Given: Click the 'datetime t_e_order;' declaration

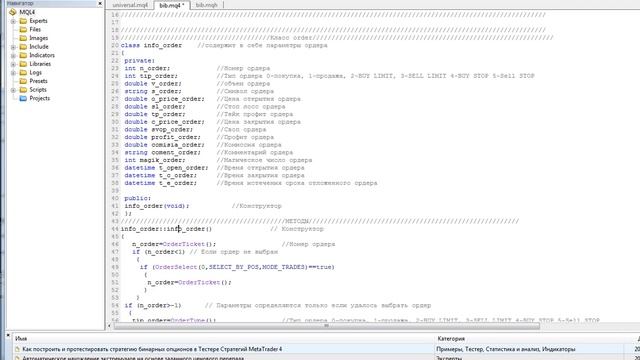Looking at the screenshot, I should coord(161,183).
